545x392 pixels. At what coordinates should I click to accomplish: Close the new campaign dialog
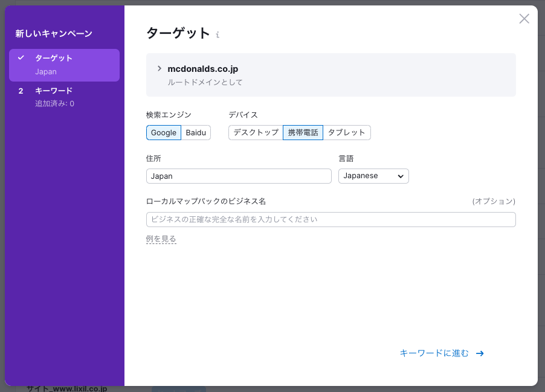tap(524, 19)
